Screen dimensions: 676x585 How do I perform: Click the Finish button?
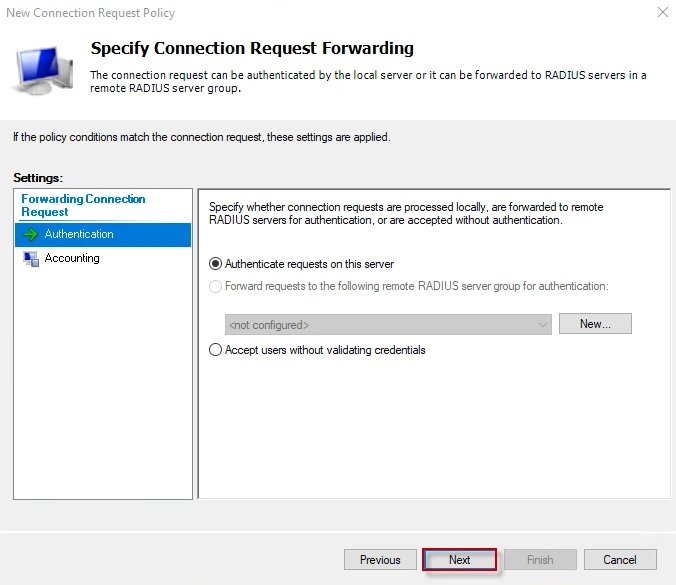(540, 560)
